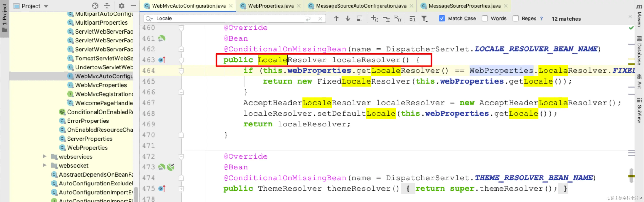Click the editor vertical scrollbar thumb
Image resolution: width=644 pixels, height=202 pixels.
click(631, 176)
